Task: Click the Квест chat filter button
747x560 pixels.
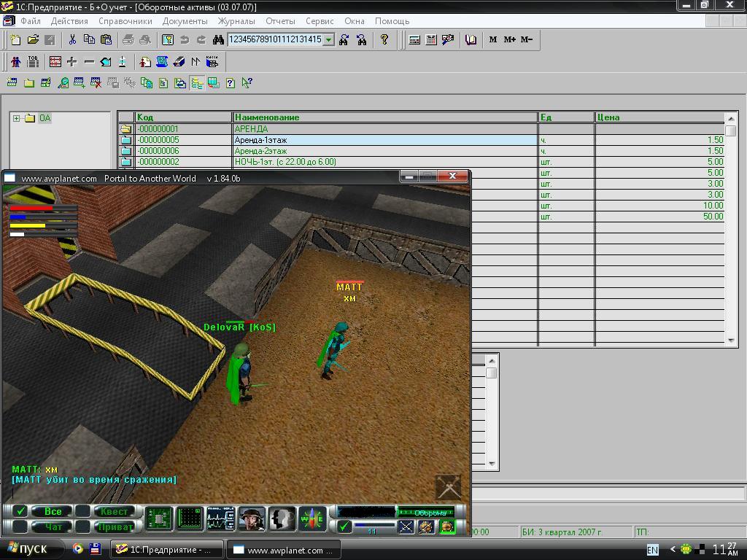Action: click(x=115, y=511)
